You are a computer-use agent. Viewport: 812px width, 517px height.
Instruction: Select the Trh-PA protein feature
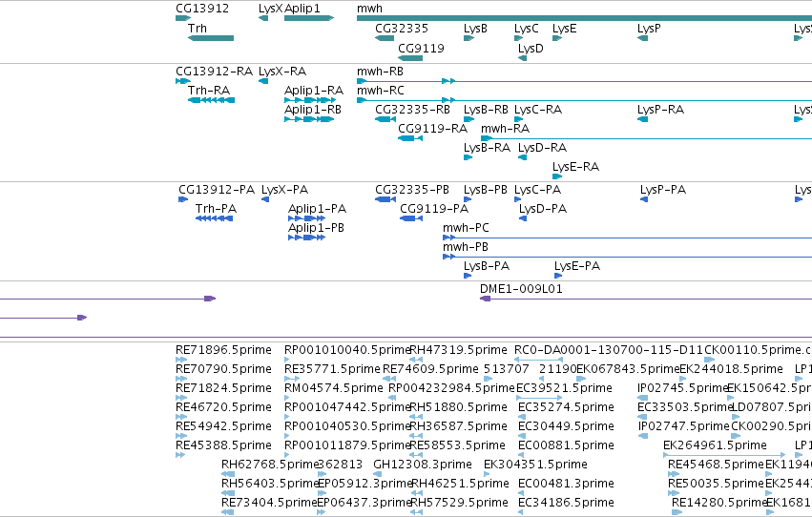(214, 218)
